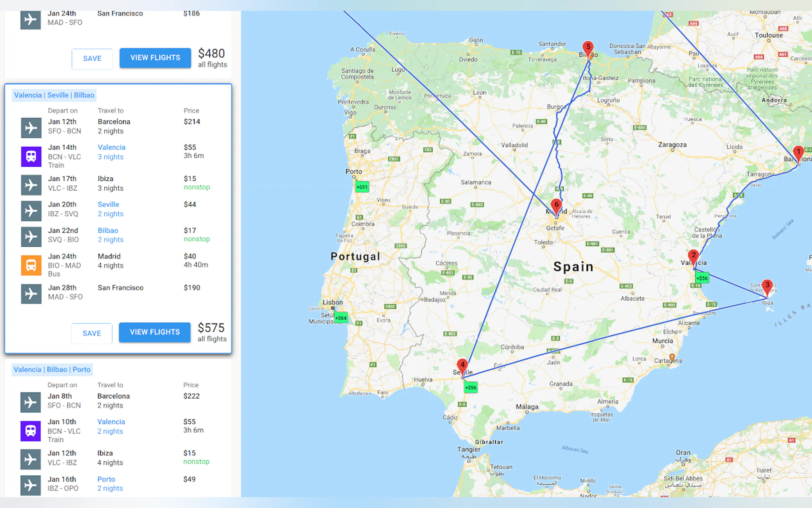Click the Seville link on the Jan 20th row
The image size is (812, 508).
(108, 204)
